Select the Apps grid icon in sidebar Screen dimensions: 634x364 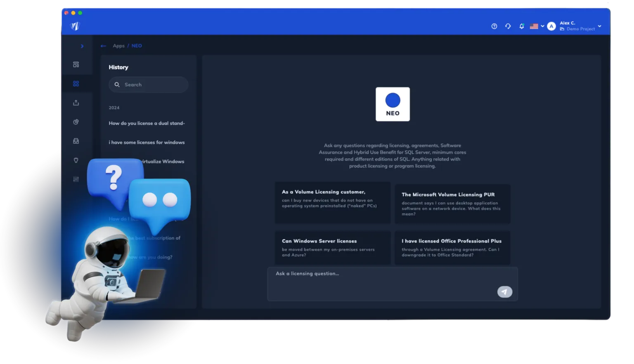click(76, 84)
